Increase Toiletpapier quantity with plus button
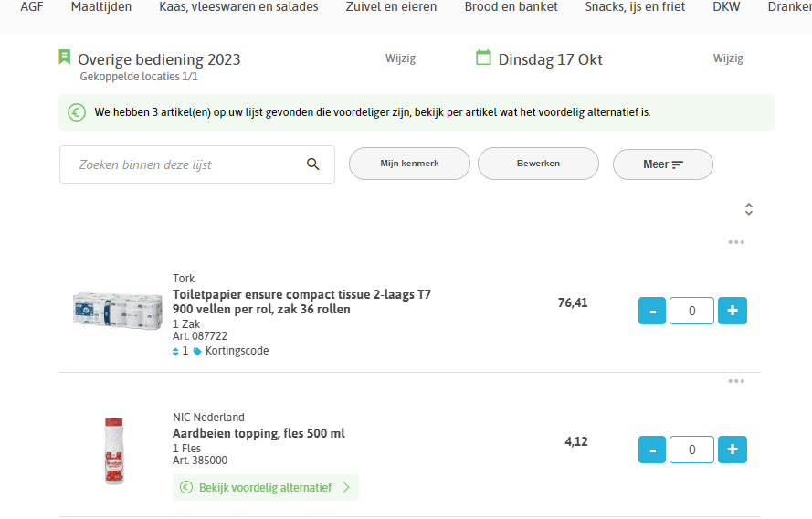Screen dimensions: 812x519 (x=733, y=311)
